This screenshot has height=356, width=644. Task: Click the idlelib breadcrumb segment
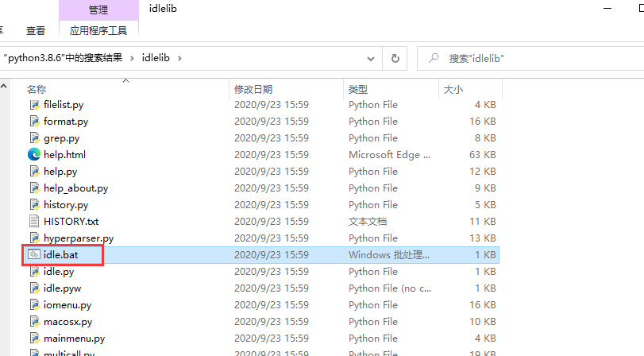[x=156, y=58]
